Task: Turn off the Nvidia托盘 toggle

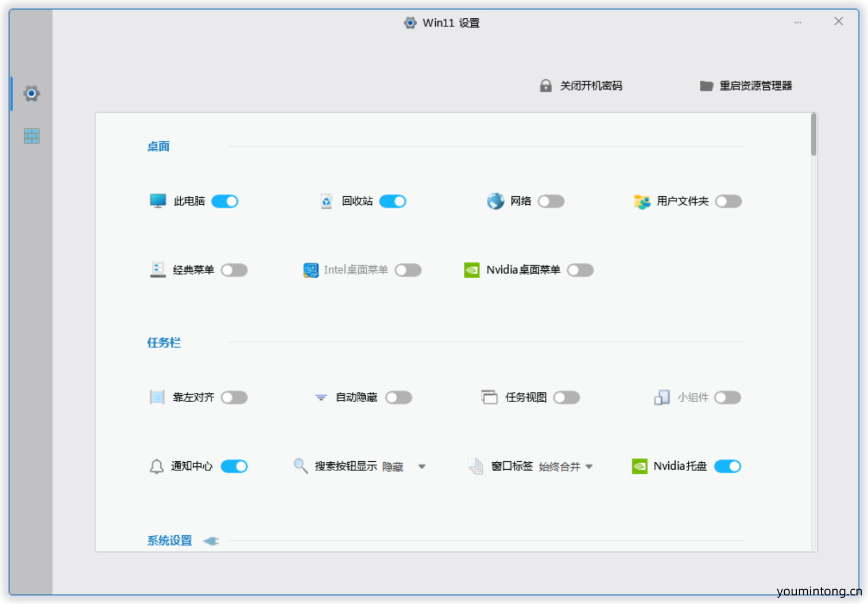Action: tap(728, 466)
